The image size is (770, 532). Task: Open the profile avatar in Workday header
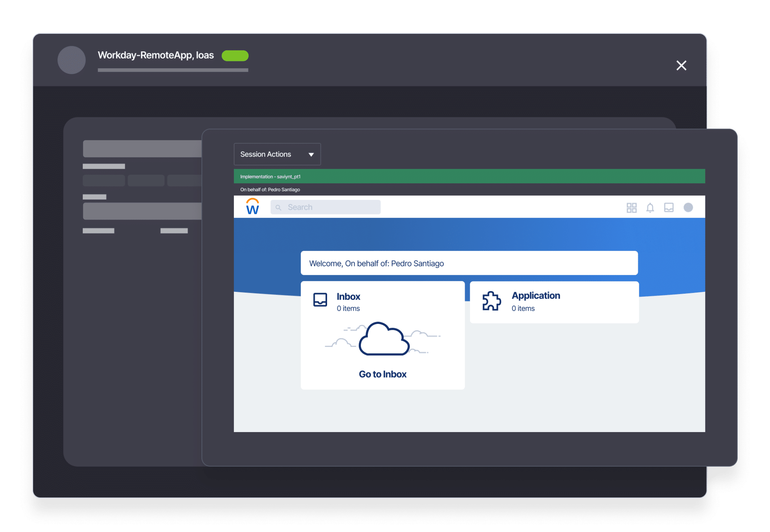click(x=688, y=207)
